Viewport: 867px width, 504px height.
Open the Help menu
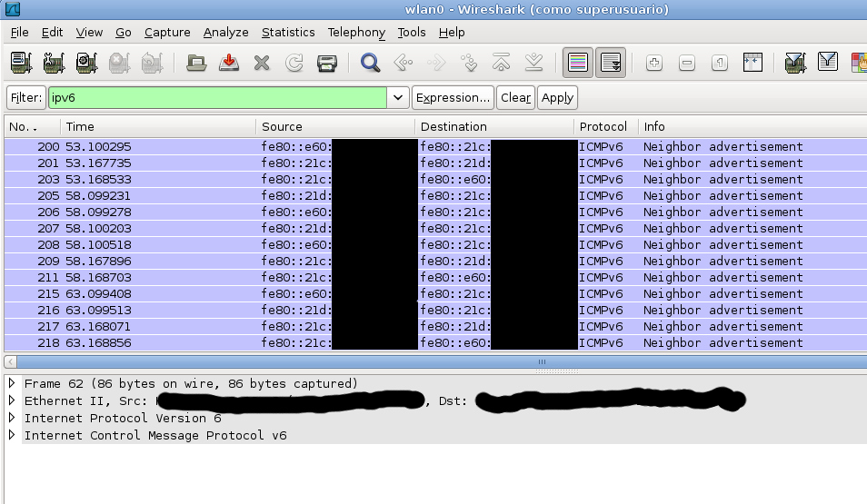click(451, 32)
